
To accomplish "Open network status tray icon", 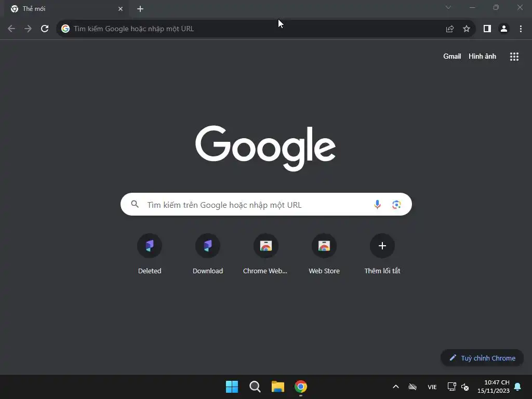I will (451, 387).
